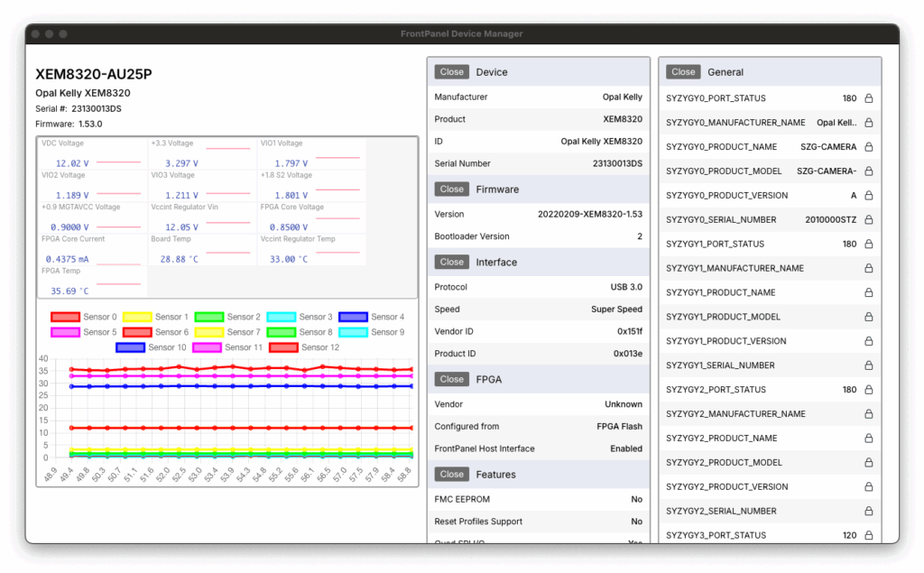924x573 pixels.
Task: Toggle Sensor 5 legend entry
Action: tap(84, 332)
